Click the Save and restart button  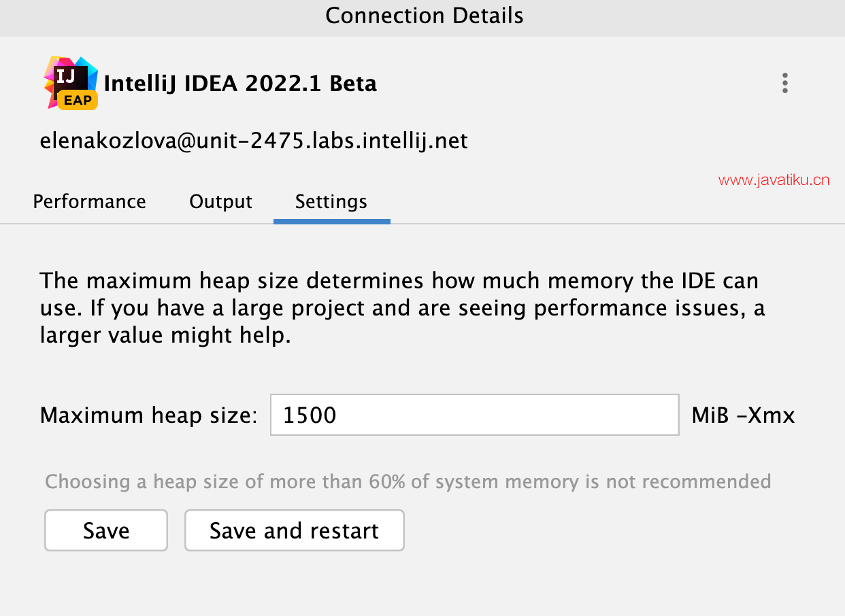pos(294,530)
